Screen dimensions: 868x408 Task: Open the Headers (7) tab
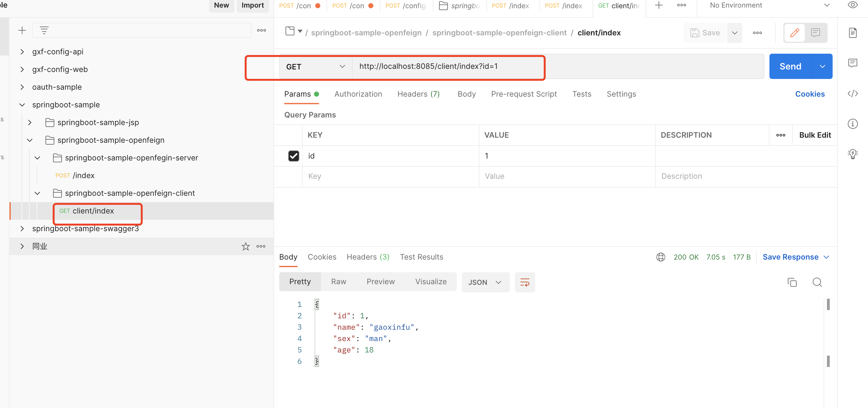418,94
